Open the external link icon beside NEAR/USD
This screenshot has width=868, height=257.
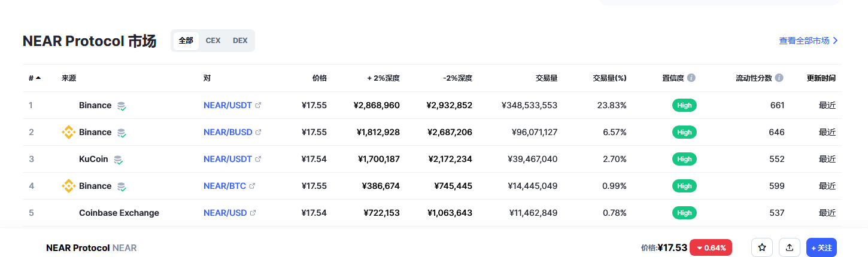click(x=253, y=213)
